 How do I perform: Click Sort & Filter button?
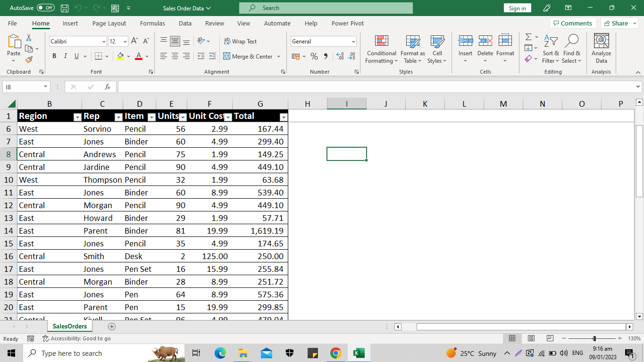pyautogui.click(x=551, y=49)
